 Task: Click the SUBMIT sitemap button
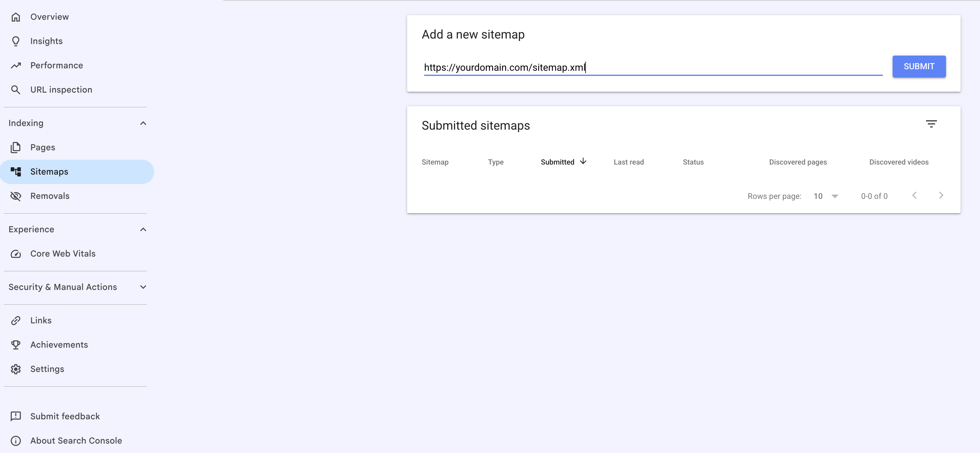[919, 66]
